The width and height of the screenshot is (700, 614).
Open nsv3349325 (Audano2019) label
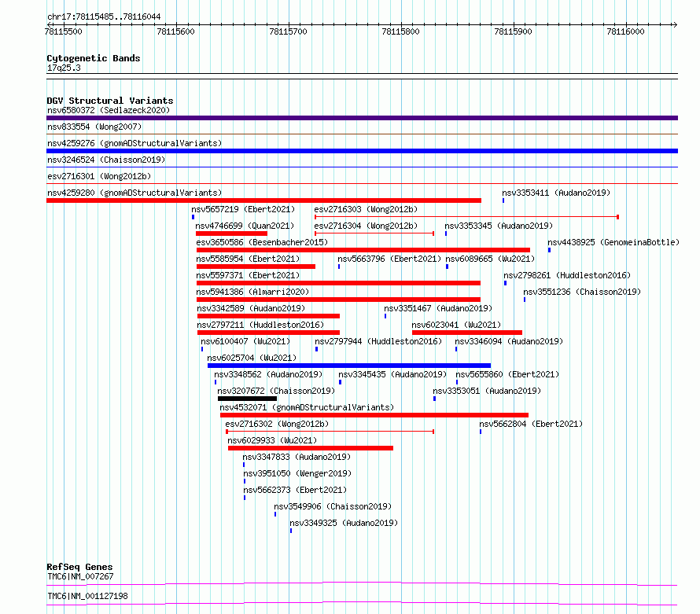point(344,523)
